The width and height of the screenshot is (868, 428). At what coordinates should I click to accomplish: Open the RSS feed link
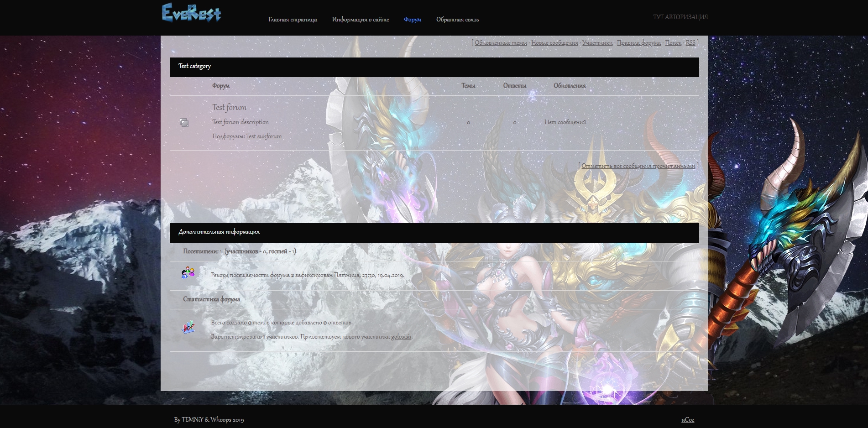pyautogui.click(x=690, y=43)
